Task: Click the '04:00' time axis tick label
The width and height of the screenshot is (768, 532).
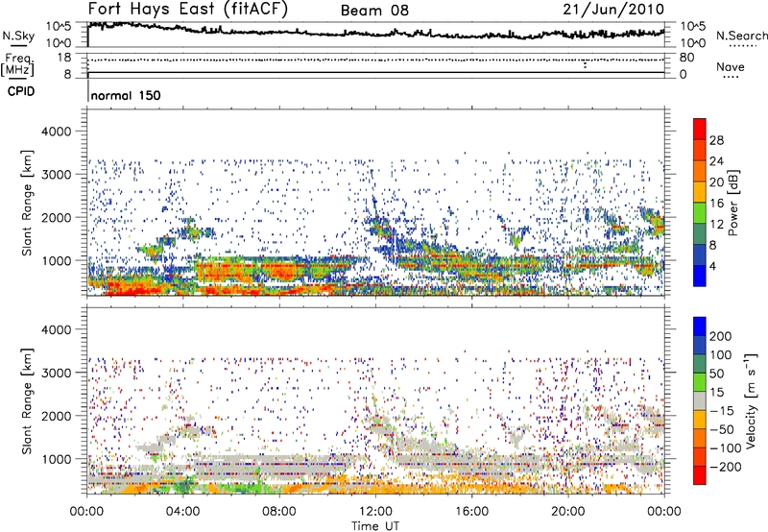Action: [183, 511]
